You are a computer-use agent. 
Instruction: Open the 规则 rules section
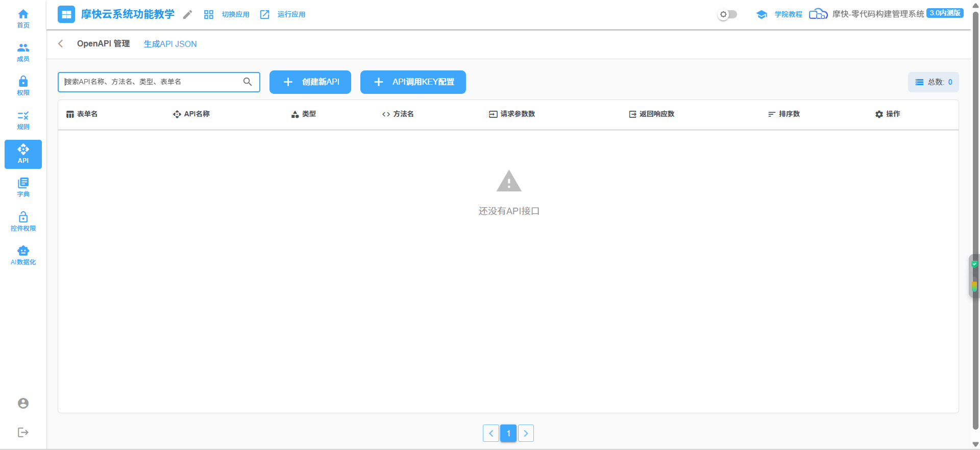[x=23, y=120]
